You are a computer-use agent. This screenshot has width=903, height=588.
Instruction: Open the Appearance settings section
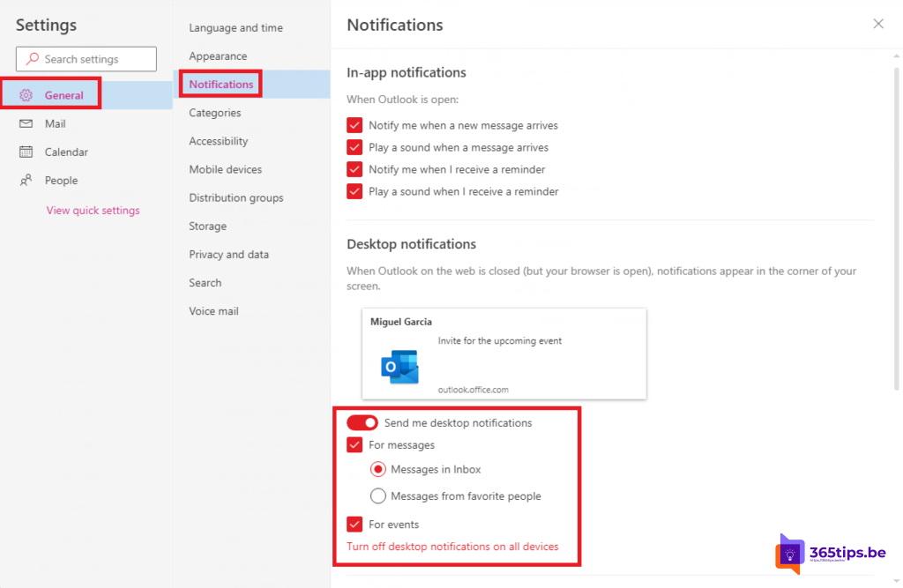point(218,56)
